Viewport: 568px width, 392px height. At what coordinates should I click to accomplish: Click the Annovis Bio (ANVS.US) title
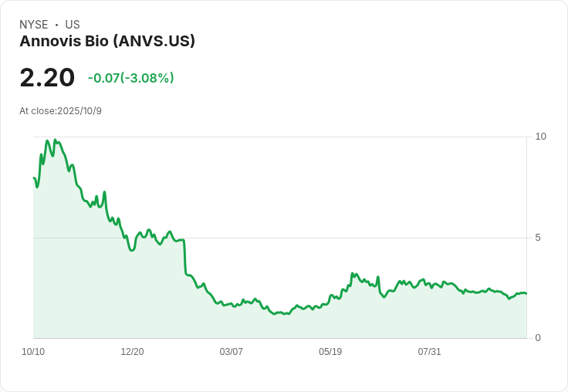click(x=107, y=41)
